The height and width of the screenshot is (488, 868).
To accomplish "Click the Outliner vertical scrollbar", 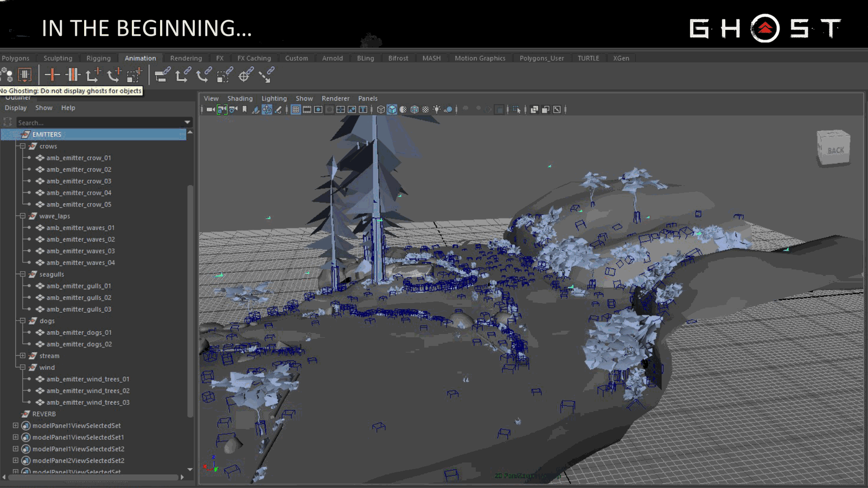I will pyautogui.click(x=190, y=301).
